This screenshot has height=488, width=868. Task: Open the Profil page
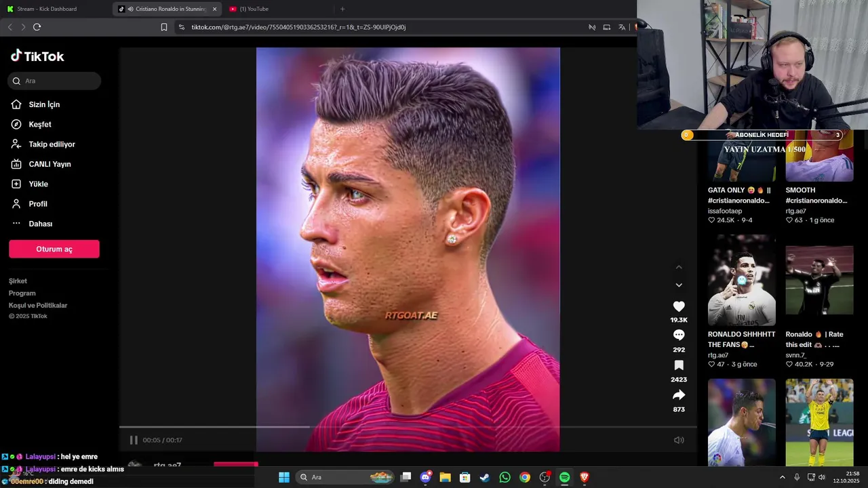38,204
